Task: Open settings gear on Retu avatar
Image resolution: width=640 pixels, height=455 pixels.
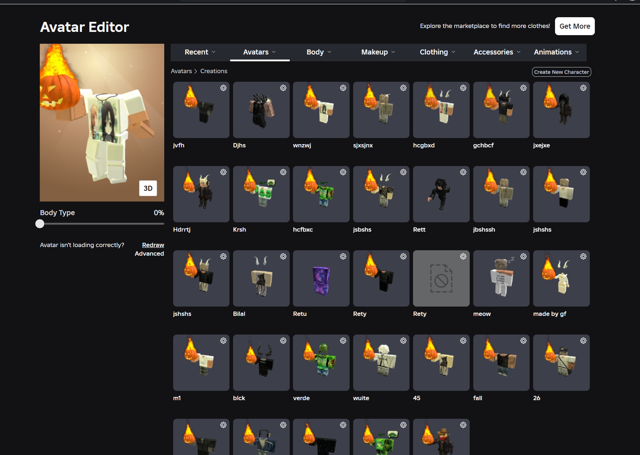Action: 343,256
